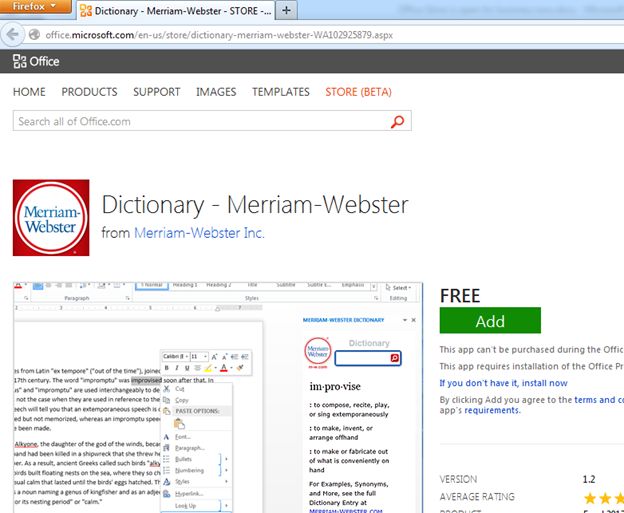
Task: Open the Select dropdown in Editing group
Action: pyautogui.click(x=398, y=287)
